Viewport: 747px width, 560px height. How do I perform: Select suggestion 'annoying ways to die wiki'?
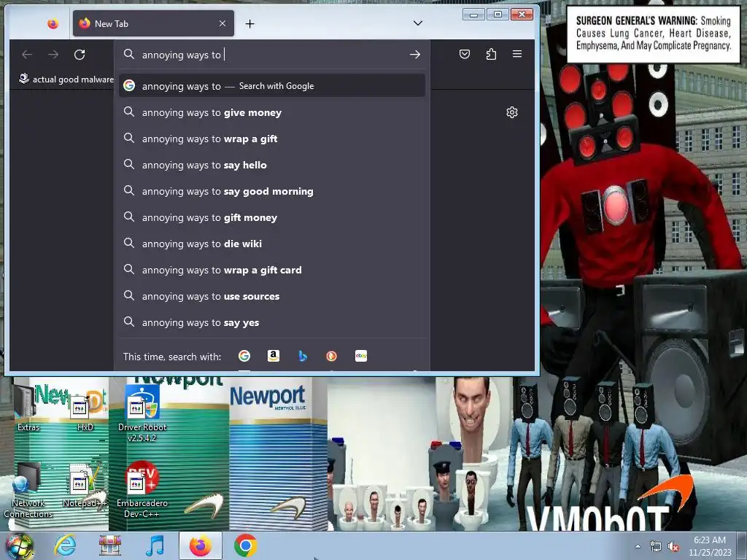point(271,244)
